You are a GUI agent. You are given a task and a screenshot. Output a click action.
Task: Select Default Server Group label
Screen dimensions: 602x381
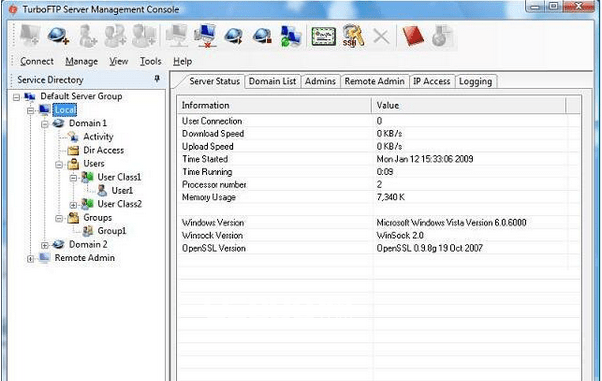click(81, 96)
